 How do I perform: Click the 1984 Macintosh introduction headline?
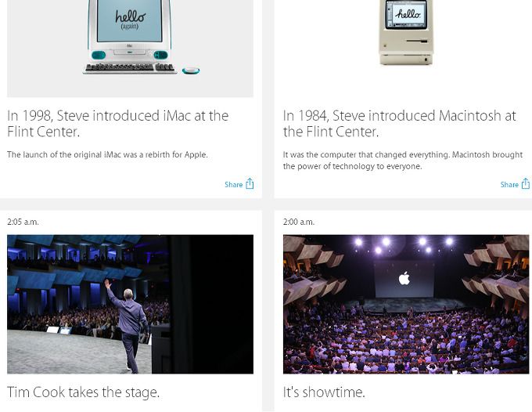400,124
